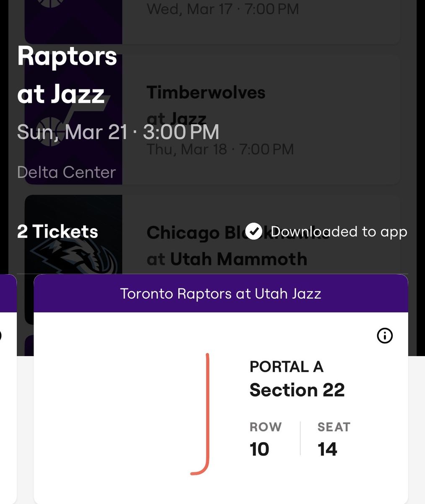This screenshot has height=504, width=425.
Task: Tap the PORTAL A label
Action: 287,367
